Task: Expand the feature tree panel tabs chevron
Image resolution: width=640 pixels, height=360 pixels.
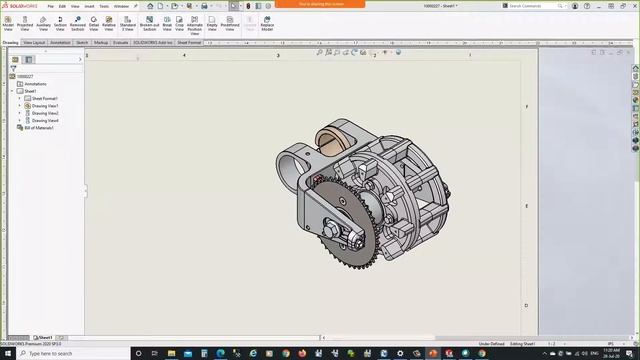Action: pyautogui.click(x=80, y=60)
